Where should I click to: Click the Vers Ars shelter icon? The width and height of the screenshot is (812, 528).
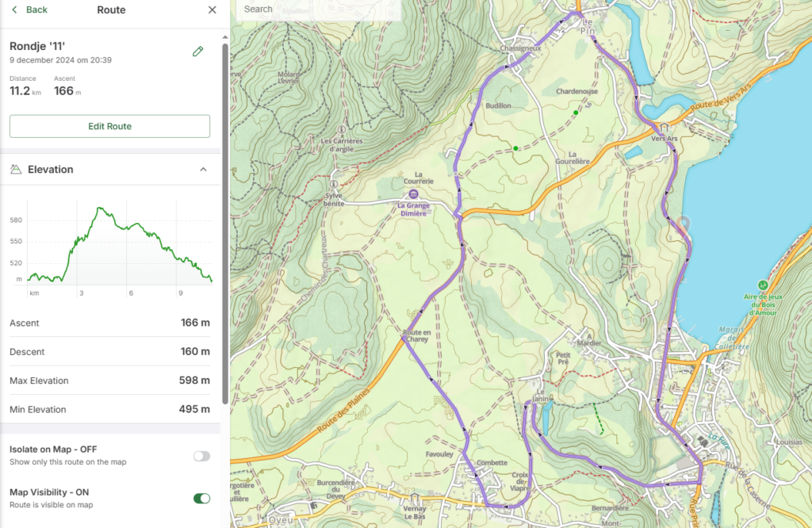tap(664, 127)
